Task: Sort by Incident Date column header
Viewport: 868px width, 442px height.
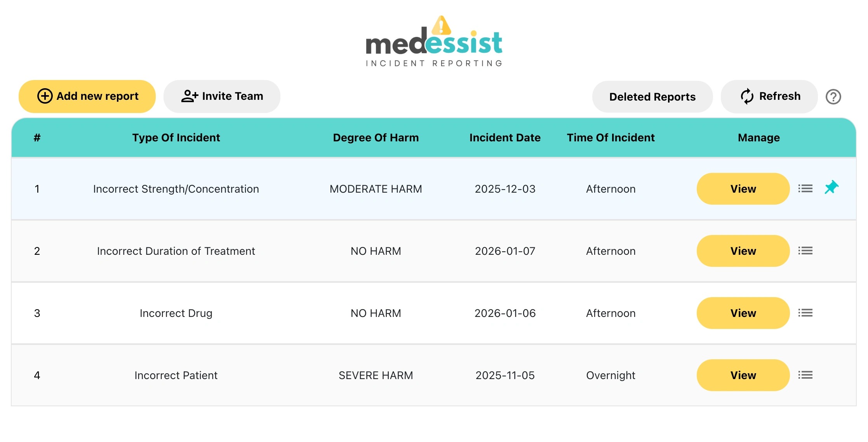Action: coord(505,137)
